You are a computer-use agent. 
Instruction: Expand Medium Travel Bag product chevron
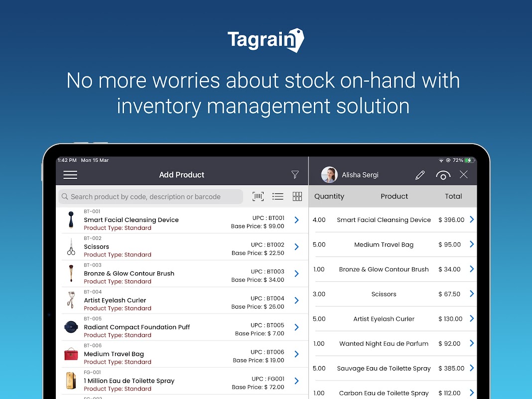click(296, 354)
